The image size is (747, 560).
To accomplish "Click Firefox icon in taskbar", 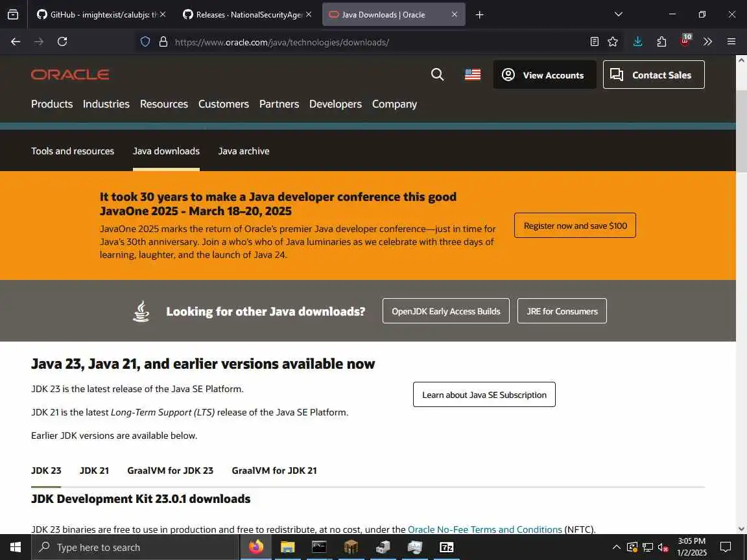I will pos(256,547).
